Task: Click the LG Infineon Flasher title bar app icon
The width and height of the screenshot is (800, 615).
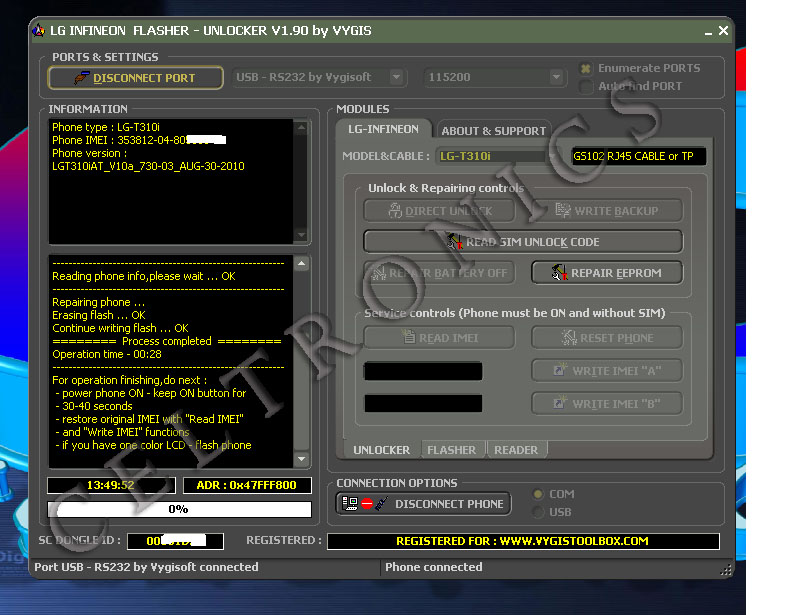Action: [x=39, y=31]
